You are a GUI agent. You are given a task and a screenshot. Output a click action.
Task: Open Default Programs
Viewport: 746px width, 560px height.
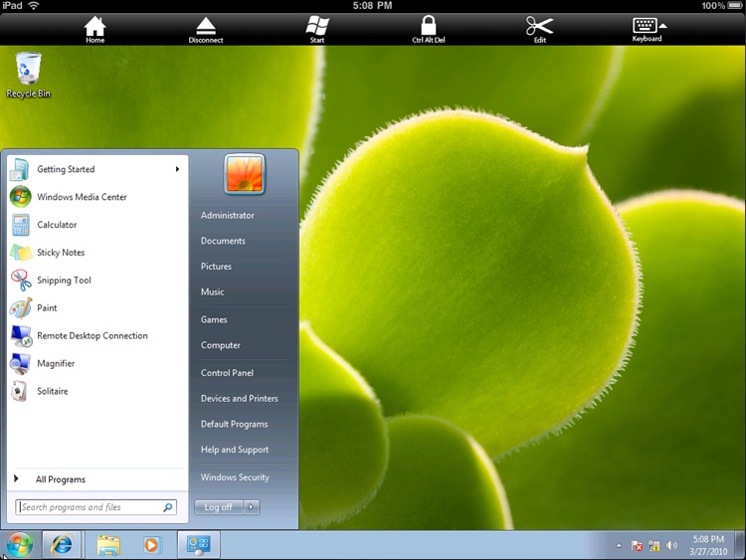click(234, 424)
